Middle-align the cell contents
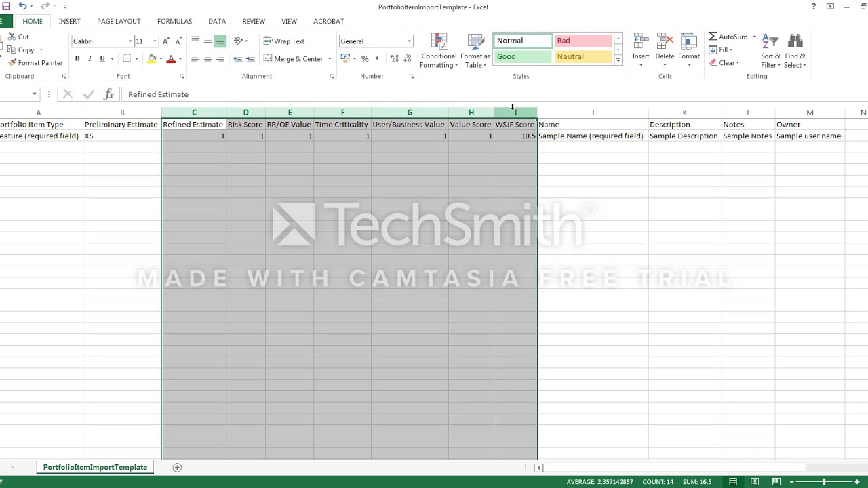 208,41
